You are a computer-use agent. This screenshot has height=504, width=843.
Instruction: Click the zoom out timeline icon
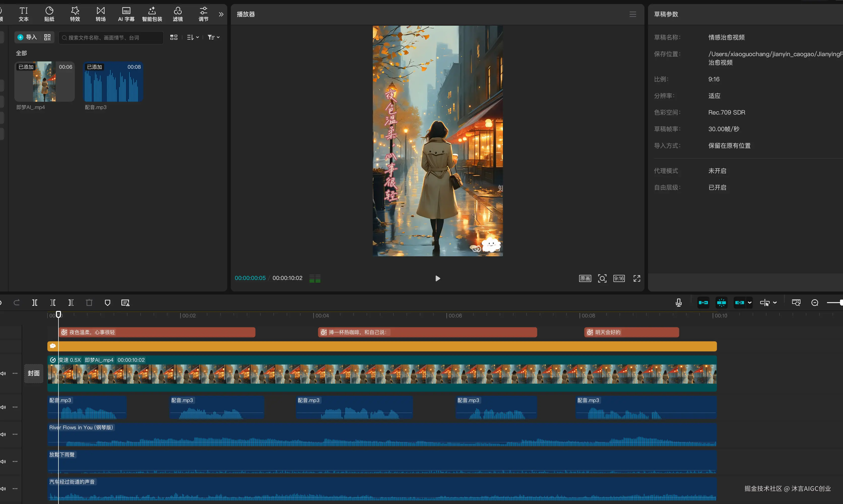tap(815, 303)
